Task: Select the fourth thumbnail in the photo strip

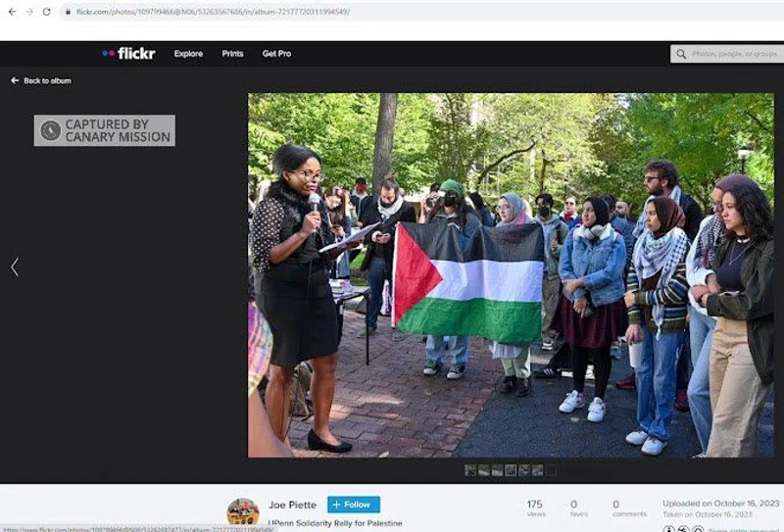Action: click(x=511, y=470)
